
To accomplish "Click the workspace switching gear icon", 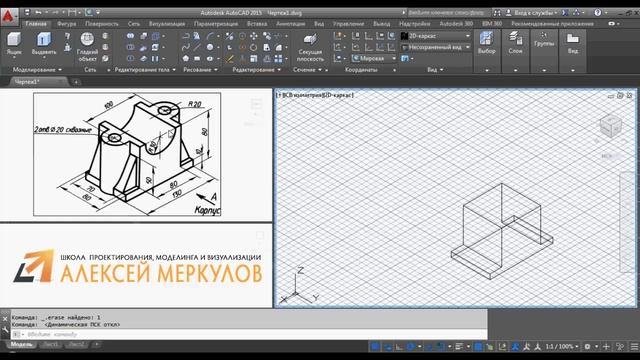I will pos(587,347).
